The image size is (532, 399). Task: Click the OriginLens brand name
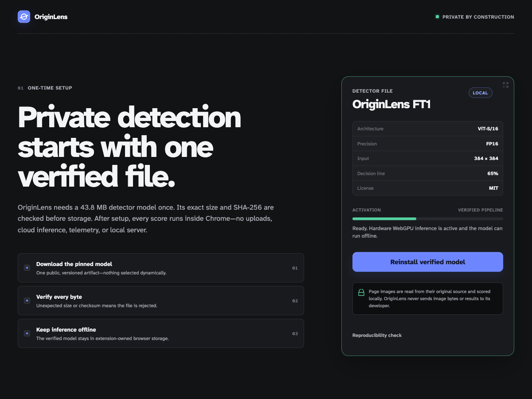[51, 17]
